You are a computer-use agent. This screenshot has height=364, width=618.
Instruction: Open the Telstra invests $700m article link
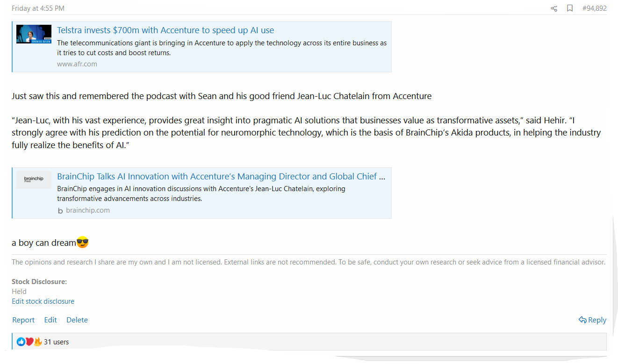tap(165, 30)
